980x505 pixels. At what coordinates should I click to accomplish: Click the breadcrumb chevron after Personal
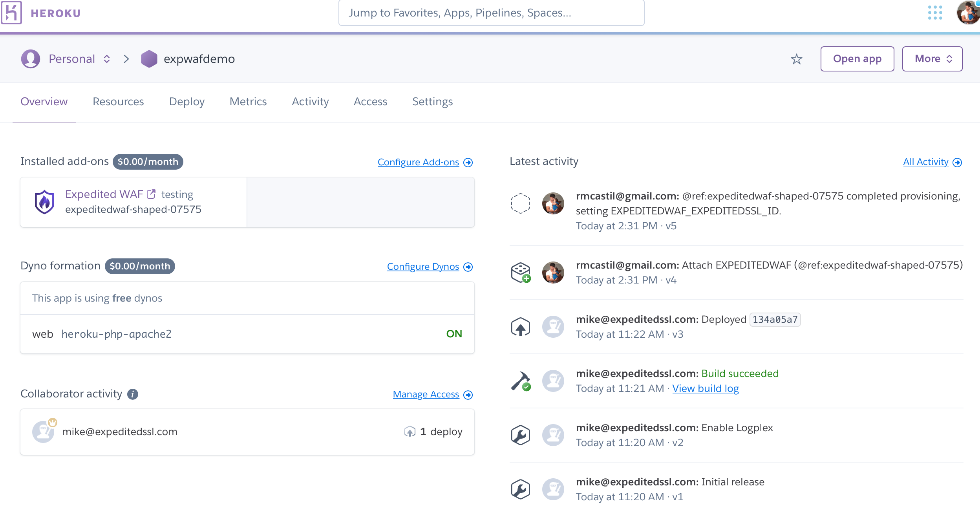click(126, 59)
